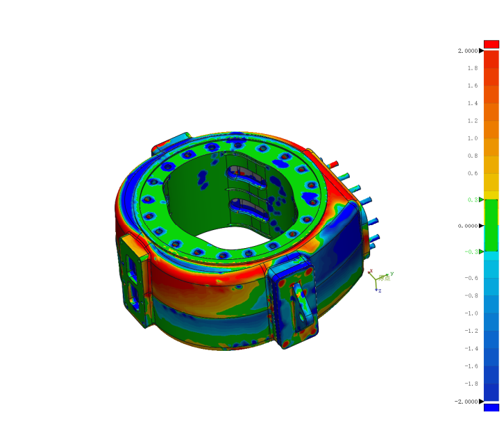Click the 0.0000 nominal arrow marker
The height and width of the screenshot is (435, 504).
(481, 226)
